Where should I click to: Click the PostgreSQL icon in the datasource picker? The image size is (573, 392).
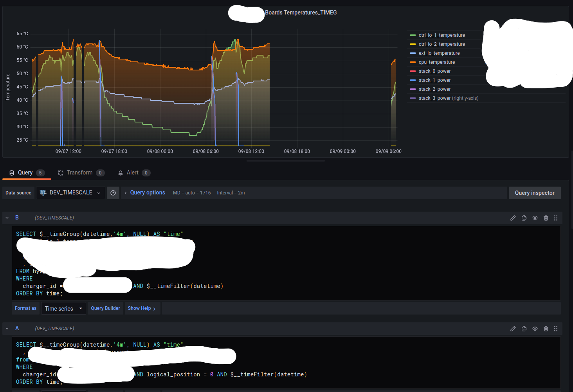(x=43, y=192)
